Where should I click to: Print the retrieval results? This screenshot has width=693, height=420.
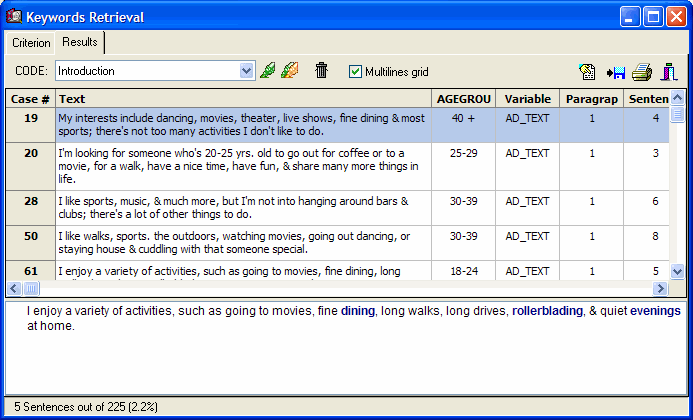642,72
